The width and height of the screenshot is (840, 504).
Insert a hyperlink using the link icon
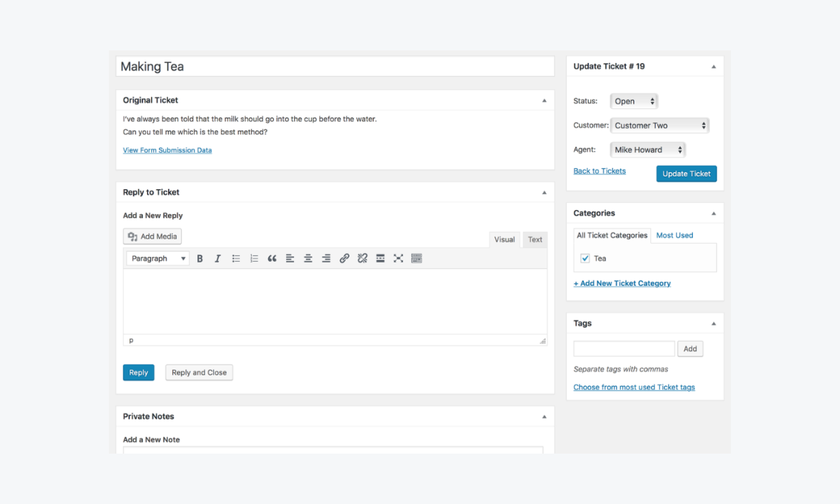[344, 258]
